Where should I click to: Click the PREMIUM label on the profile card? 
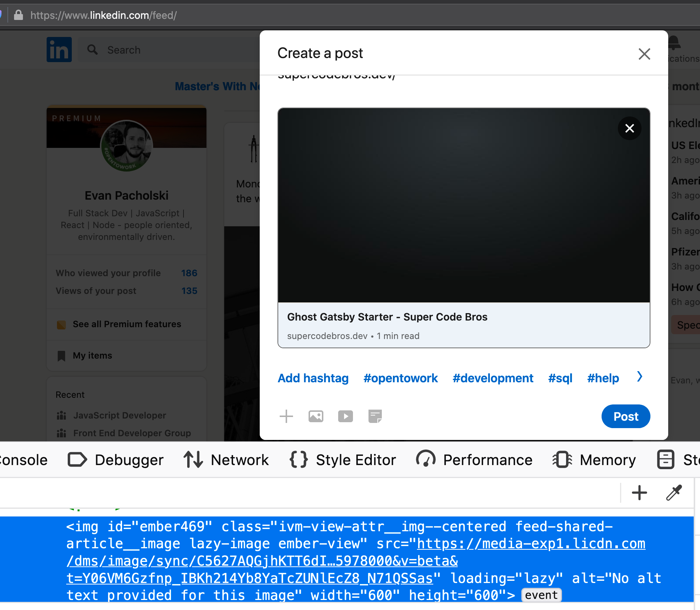click(x=77, y=119)
